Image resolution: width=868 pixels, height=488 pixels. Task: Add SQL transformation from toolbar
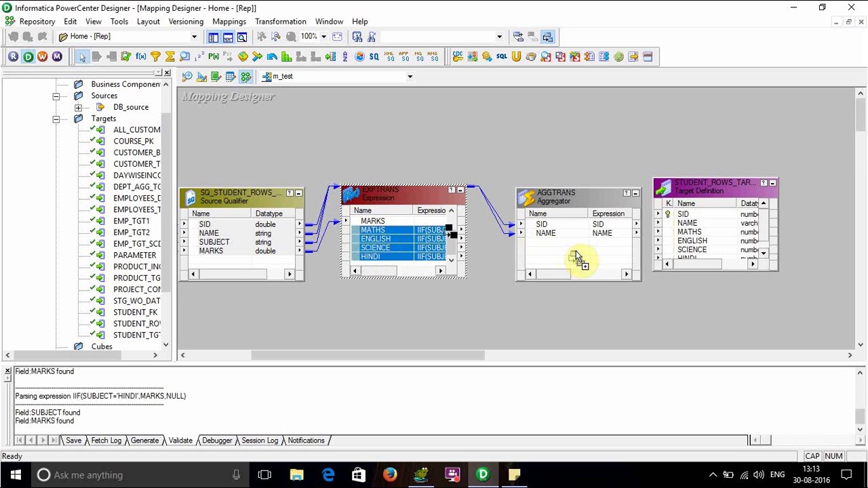(x=502, y=57)
